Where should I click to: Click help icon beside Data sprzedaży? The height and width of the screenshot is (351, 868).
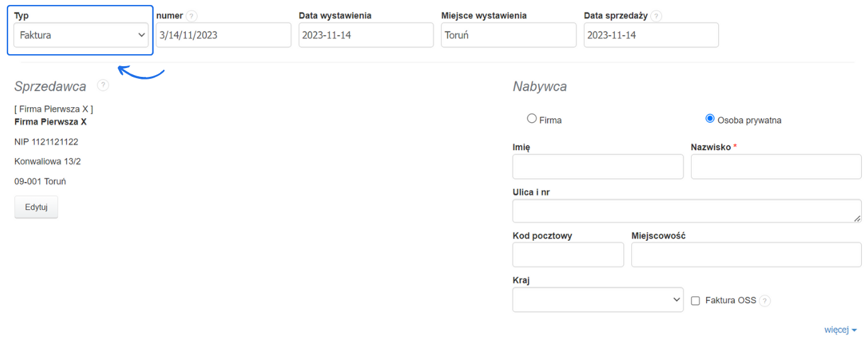(656, 16)
